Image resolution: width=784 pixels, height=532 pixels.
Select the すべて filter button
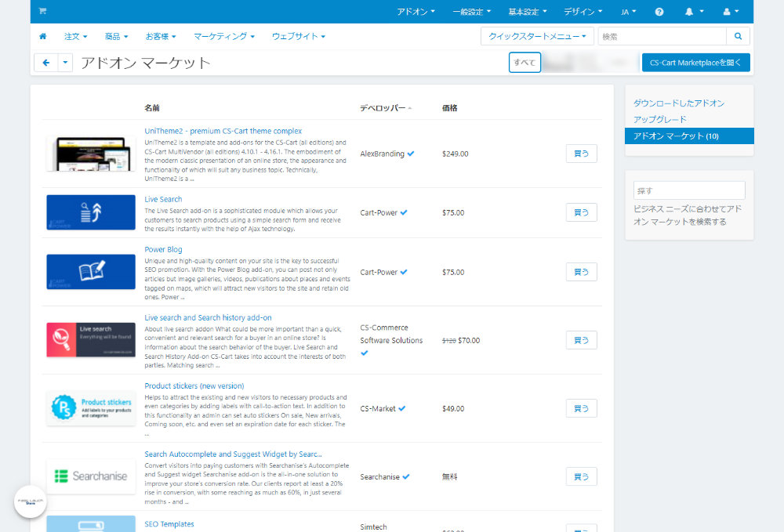click(x=524, y=63)
